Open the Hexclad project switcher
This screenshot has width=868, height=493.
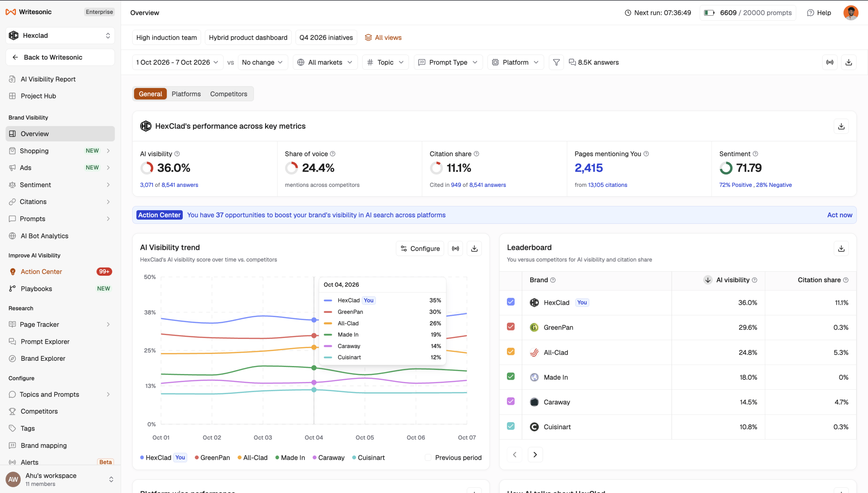tap(60, 36)
